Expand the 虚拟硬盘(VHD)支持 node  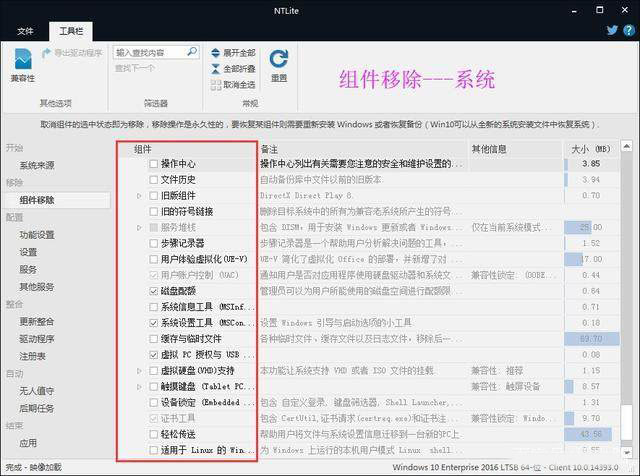139,371
